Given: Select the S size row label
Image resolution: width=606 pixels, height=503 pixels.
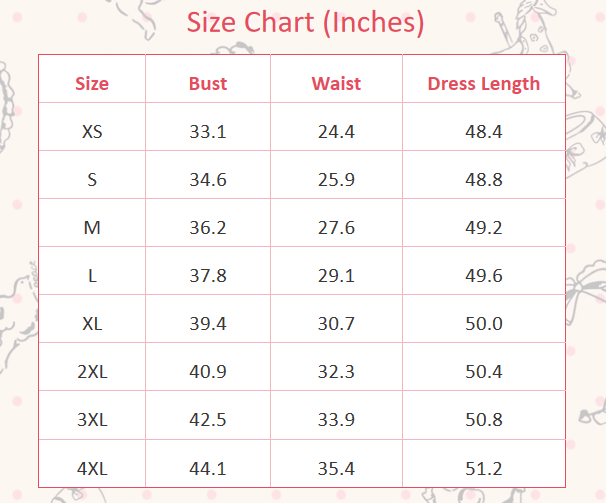Looking at the screenshot, I should pos(92,180).
